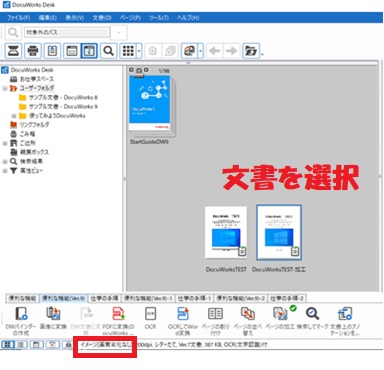Image resolution: width=384 pixels, height=370 pixels.
Task: Click the DWバインダーの作成 icon
Action: coord(21,314)
